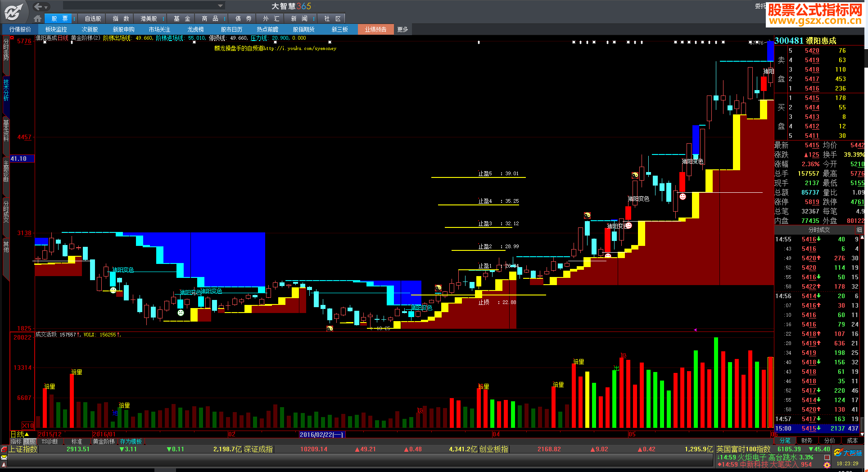This screenshot has width=868, height=472.
Task: Open 热点前瞻 submenu item
Action: pyautogui.click(x=268, y=29)
